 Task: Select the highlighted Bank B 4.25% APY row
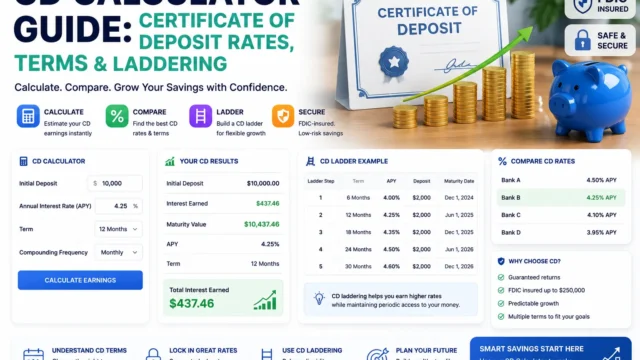[x=560, y=198]
